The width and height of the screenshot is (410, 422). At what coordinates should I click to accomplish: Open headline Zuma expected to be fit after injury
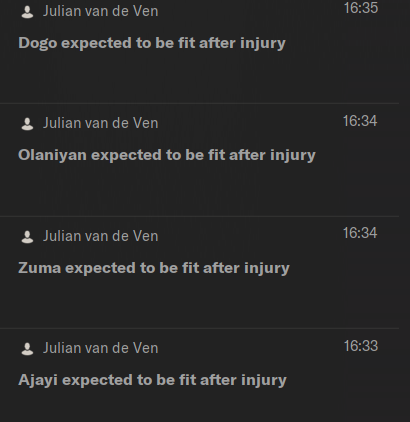(x=154, y=269)
